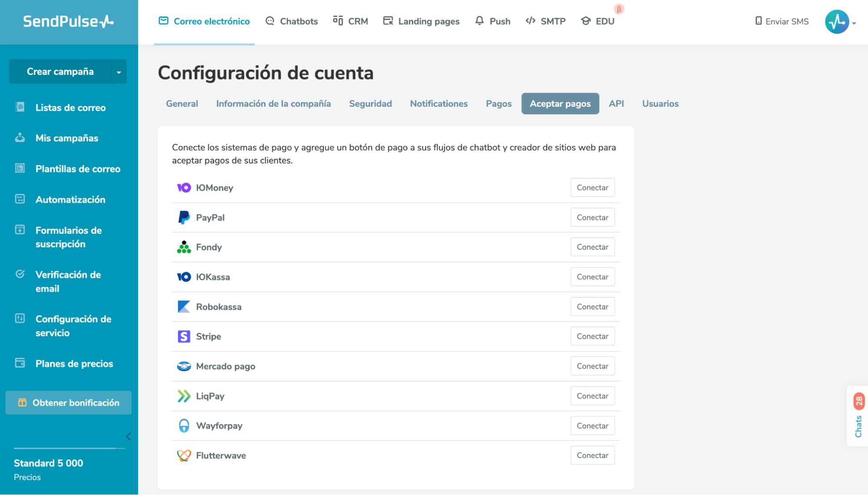The width and height of the screenshot is (868, 495).
Task: Open the EDU beta section
Action: click(x=598, y=21)
